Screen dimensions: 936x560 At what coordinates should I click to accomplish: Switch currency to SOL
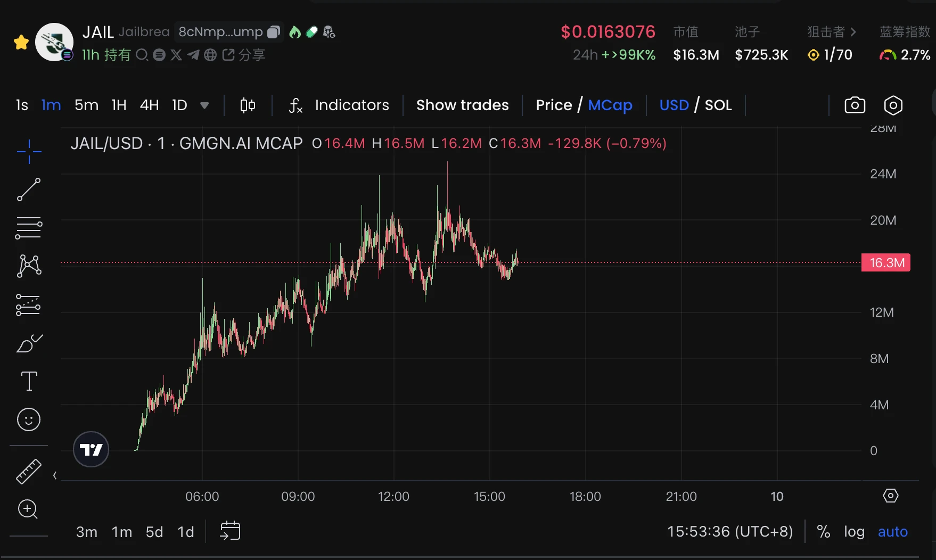point(718,105)
